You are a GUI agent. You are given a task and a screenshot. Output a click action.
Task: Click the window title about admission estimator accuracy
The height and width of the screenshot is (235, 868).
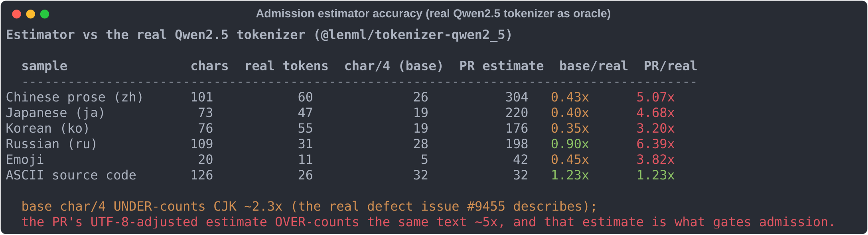[433, 14]
